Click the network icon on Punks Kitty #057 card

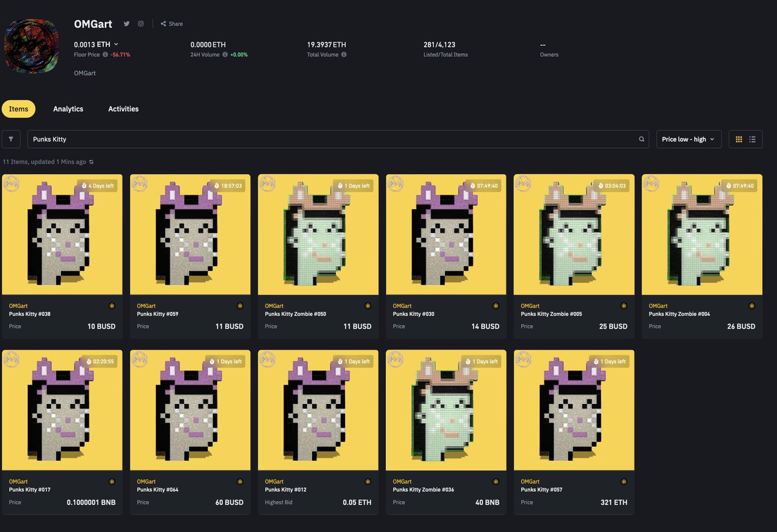[623, 482]
